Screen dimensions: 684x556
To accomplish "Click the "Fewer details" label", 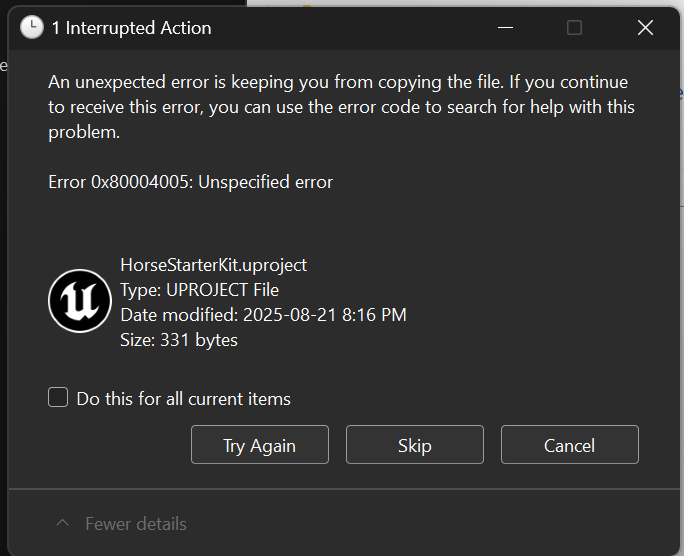I will tap(136, 524).
